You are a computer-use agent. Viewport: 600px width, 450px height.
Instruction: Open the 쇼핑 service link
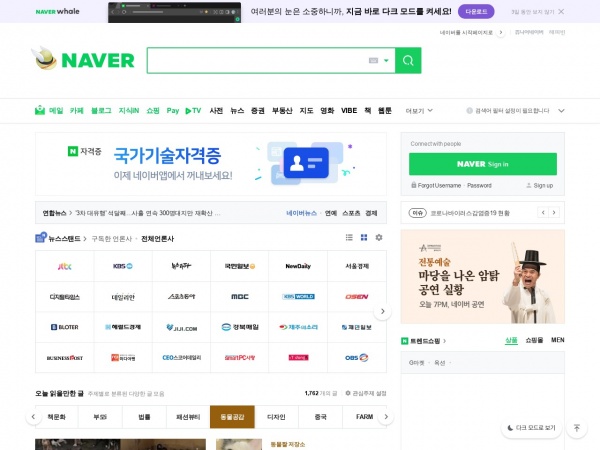tap(153, 111)
